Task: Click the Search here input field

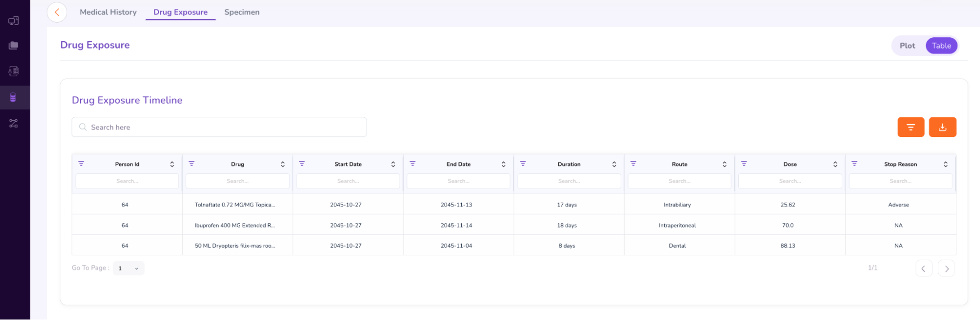Action: tap(219, 127)
